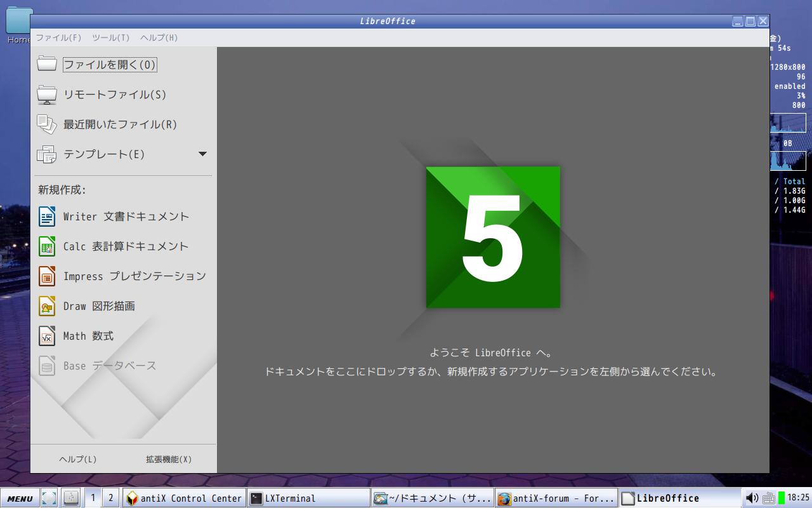Viewport: 812px width, 508px height.
Task: Click the Writer document icon
Action: click(x=47, y=217)
